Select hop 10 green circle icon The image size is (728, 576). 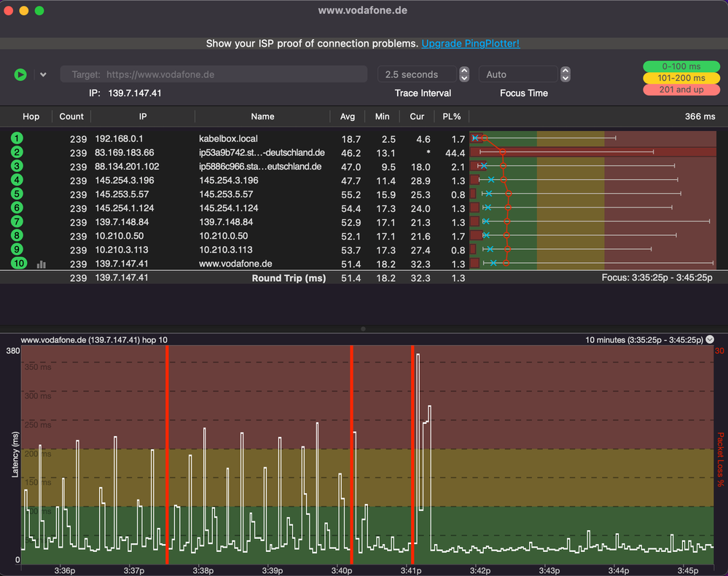pos(18,264)
